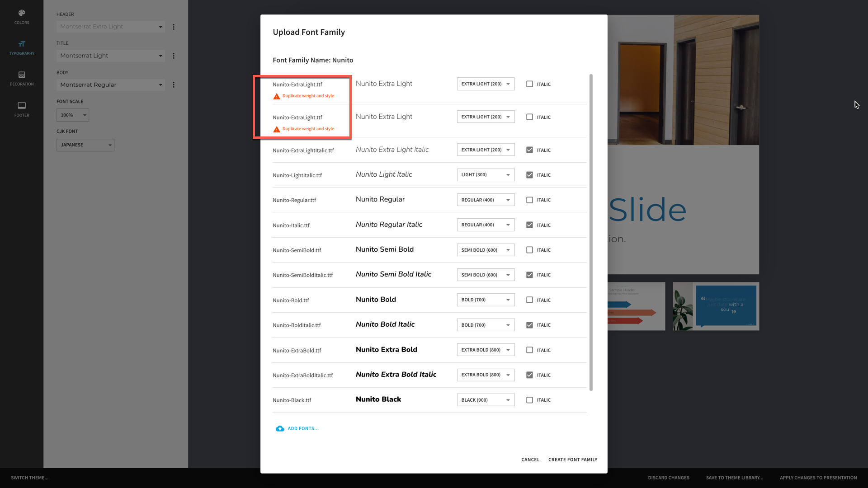Click the main title slide preview
868x488 pixels.
(683, 145)
